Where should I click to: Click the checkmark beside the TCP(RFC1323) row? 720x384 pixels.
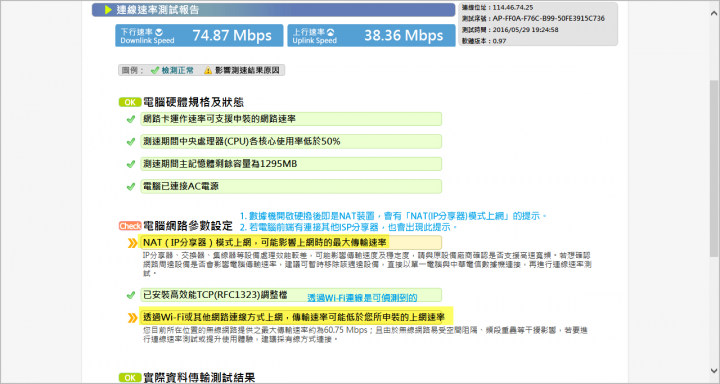tap(130, 295)
